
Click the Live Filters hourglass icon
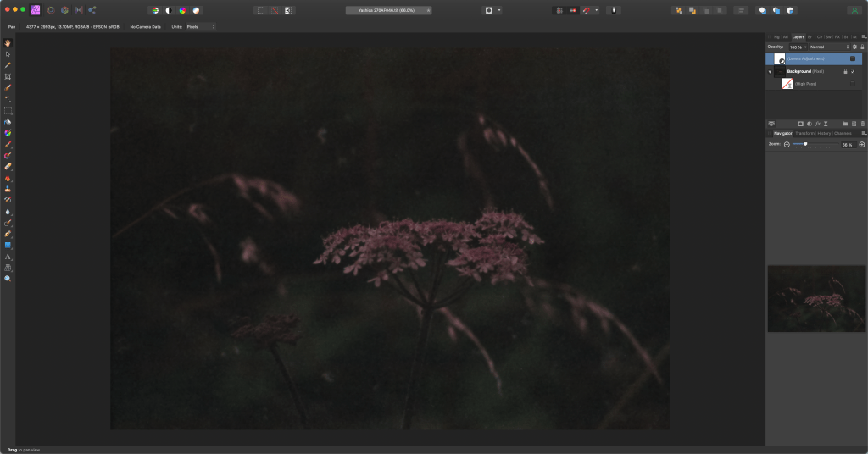[826, 124]
